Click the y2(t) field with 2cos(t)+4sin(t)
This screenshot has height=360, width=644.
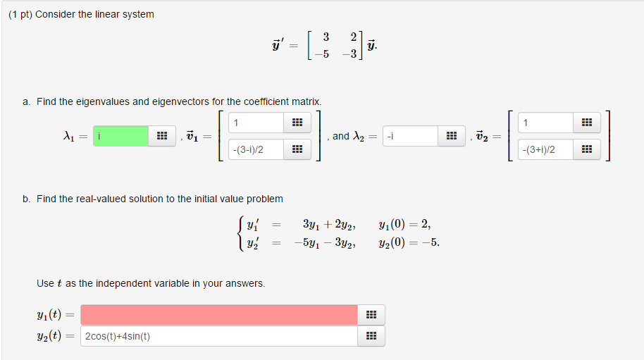(219, 336)
